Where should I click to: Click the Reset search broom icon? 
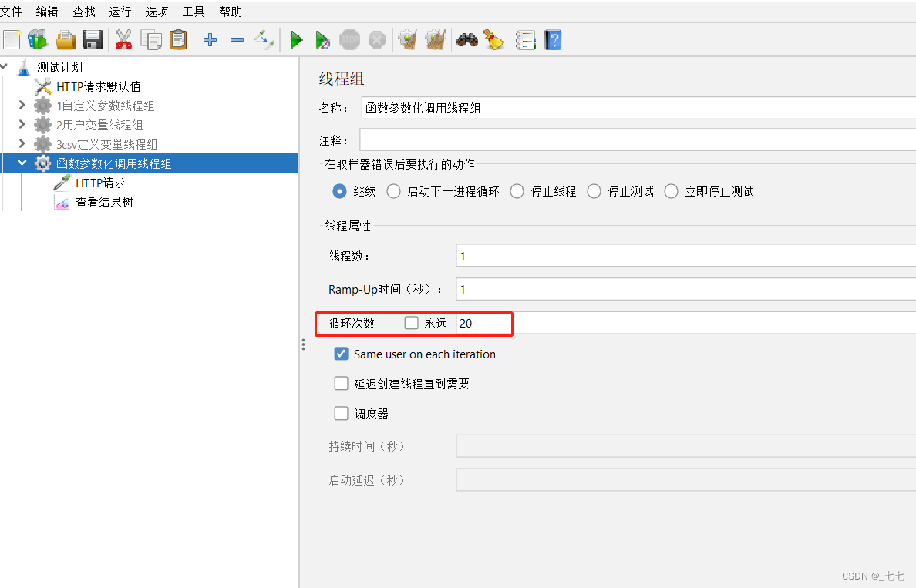(x=493, y=40)
